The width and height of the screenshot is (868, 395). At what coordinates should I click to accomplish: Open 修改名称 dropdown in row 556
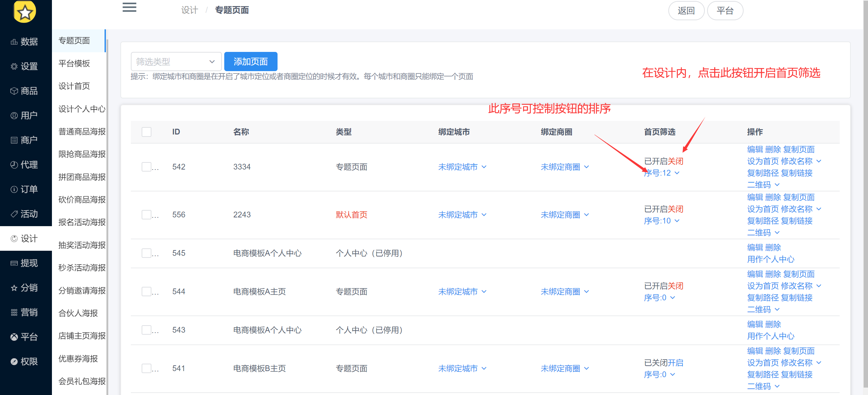(x=801, y=209)
